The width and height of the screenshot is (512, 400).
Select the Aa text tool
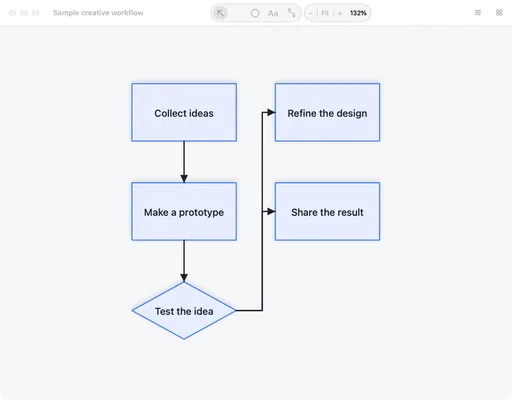coord(273,13)
